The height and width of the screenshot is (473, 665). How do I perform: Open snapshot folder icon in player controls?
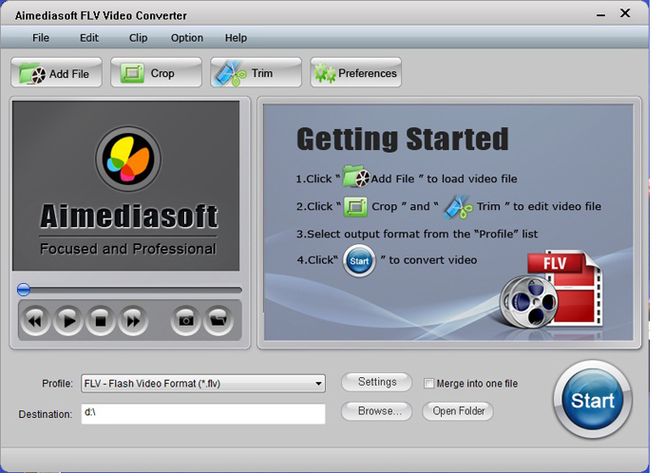pyautogui.click(x=218, y=321)
